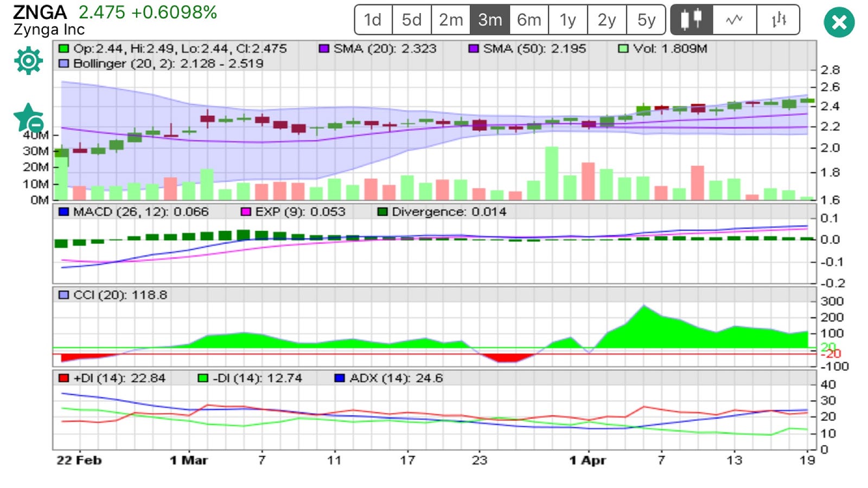Click the 22 Feb date axis label
The width and height of the screenshot is (868, 488).
[79, 460]
